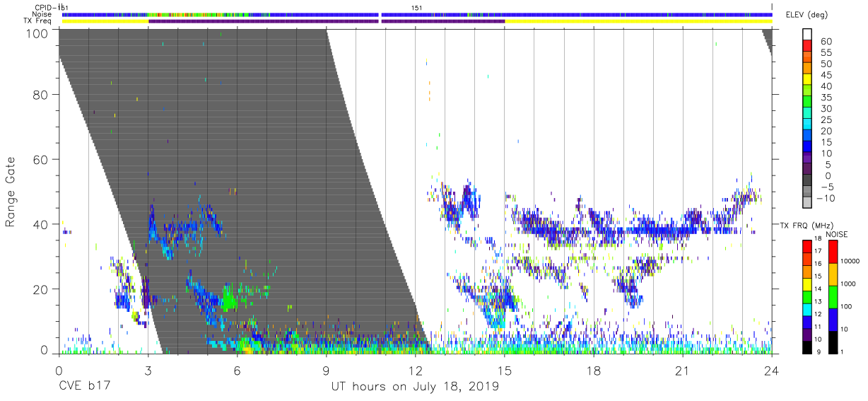The image size is (868, 401).
Task: Click the '1000' noise scale label
Action: 850,285
